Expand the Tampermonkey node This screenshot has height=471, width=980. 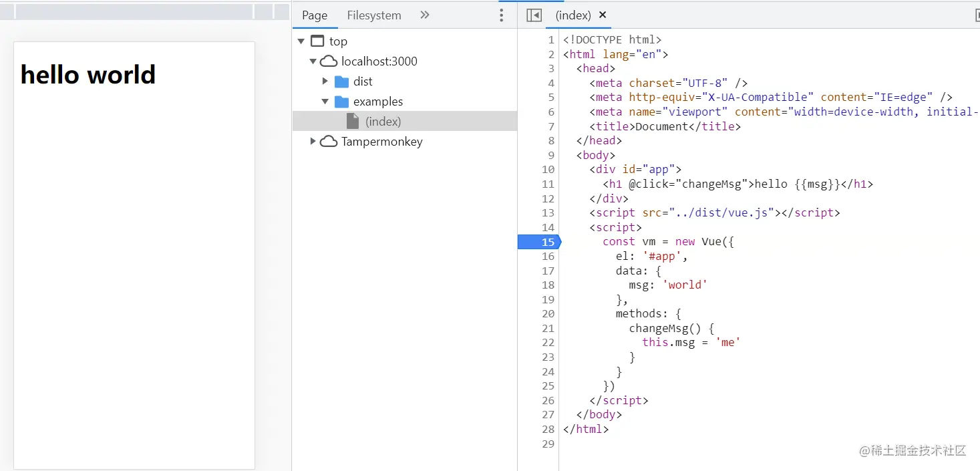(x=313, y=142)
